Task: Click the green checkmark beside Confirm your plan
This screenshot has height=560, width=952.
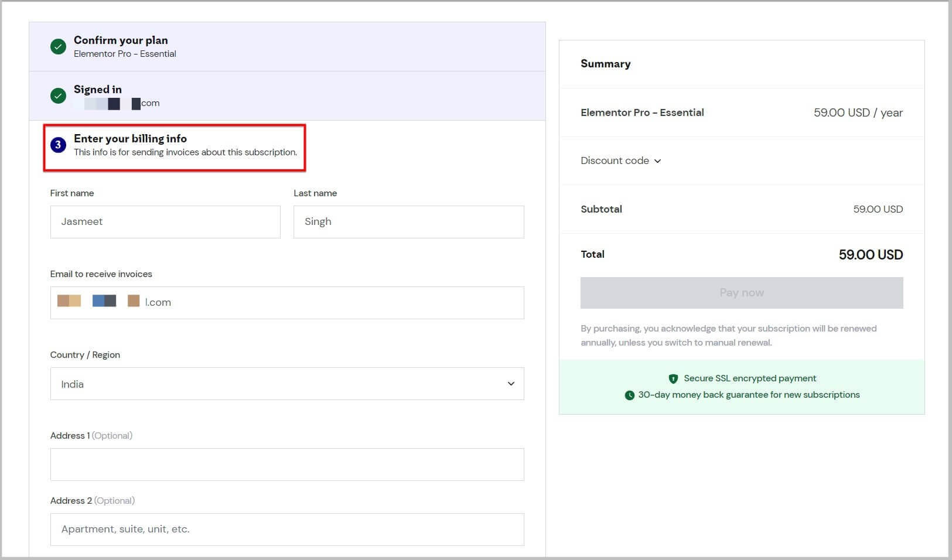Action: (58, 47)
